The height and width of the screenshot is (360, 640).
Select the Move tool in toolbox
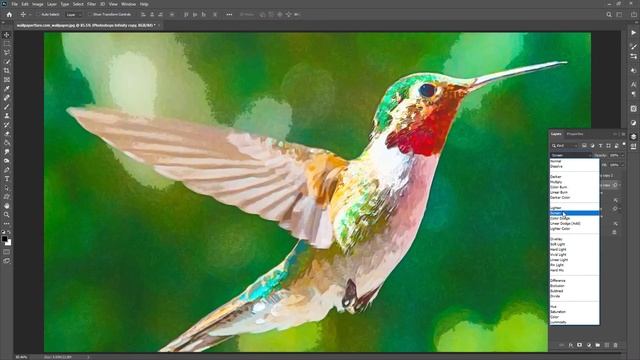(x=7, y=35)
